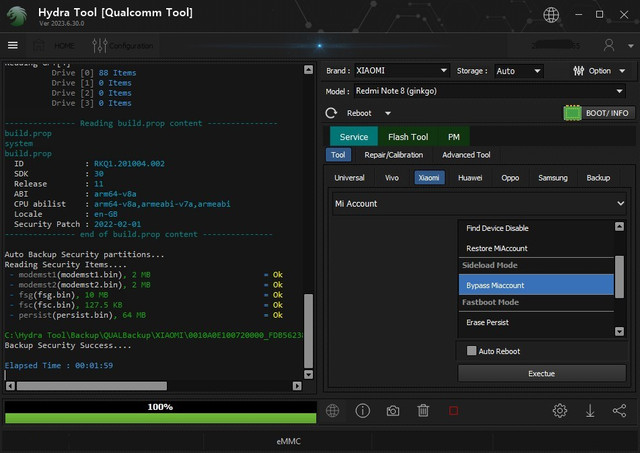
Task: Click the BOOT/ INFO button
Action: (599, 113)
